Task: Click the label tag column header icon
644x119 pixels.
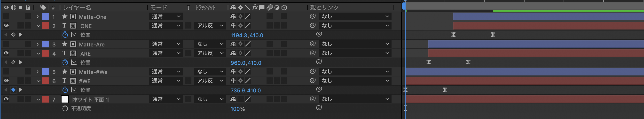Action: [x=43, y=7]
